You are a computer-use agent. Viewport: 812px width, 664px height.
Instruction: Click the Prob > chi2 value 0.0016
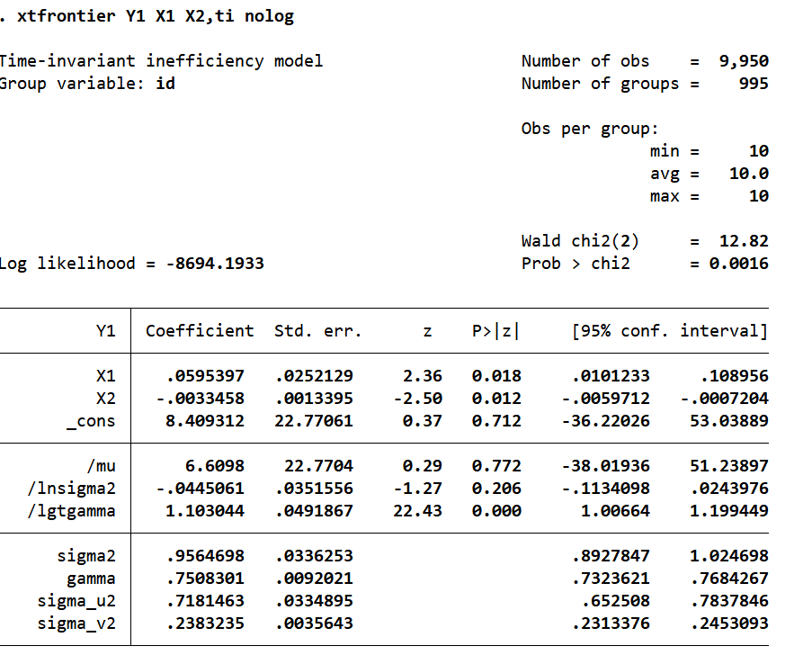tap(737, 264)
